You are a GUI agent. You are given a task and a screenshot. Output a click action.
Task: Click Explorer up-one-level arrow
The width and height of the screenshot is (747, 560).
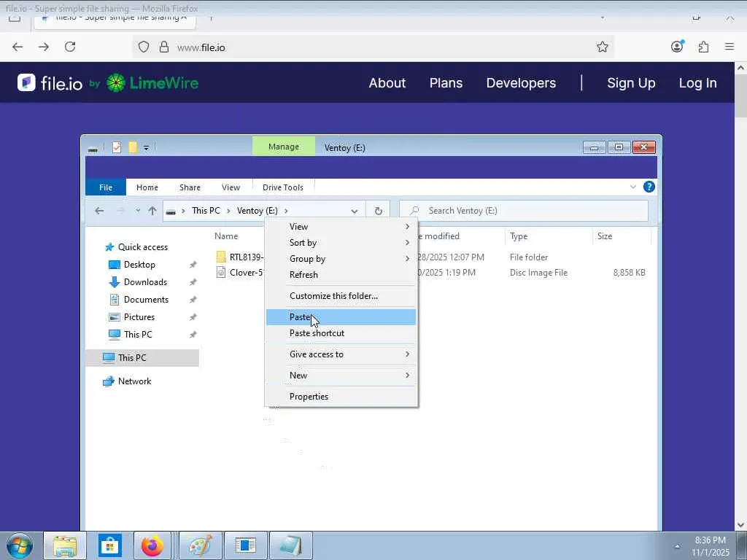pos(152,211)
